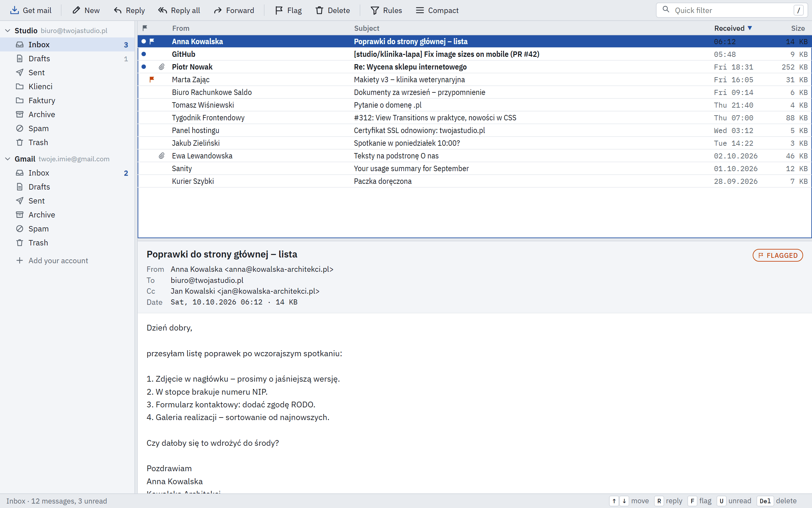Open the Studio Sent folder
Image resolution: width=812 pixels, height=508 pixels.
pyautogui.click(x=67, y=73)
